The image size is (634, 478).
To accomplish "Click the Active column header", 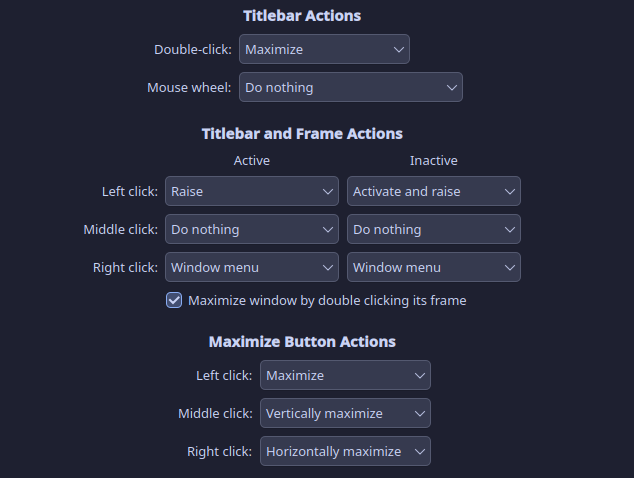I will click(252, 160).
